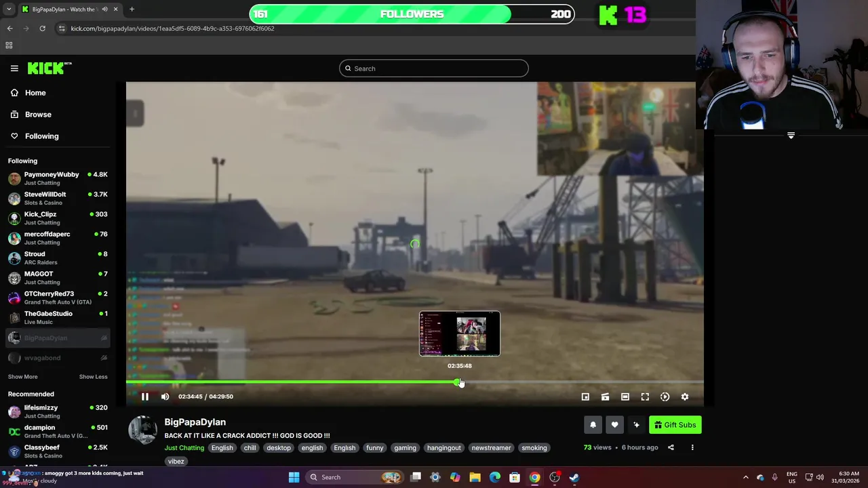Open TheGabeStudio channel
868x488 pixels.
pos(58,317)
